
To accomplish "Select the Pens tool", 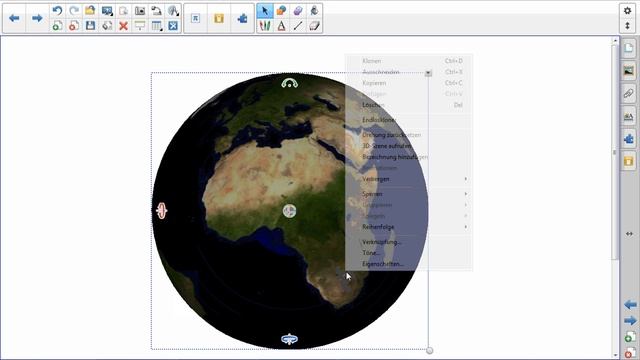I will point(265,26).
